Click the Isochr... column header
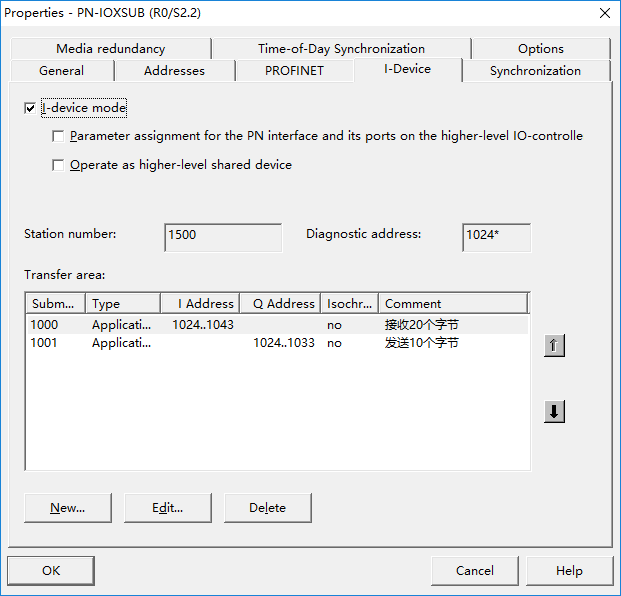 click(x=350, y=304)
